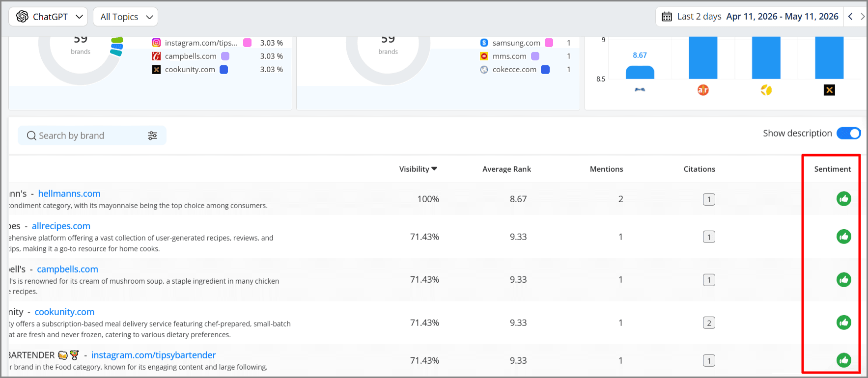Open the cookunity.com table link
868x378 pixels.
coord(64,312)
